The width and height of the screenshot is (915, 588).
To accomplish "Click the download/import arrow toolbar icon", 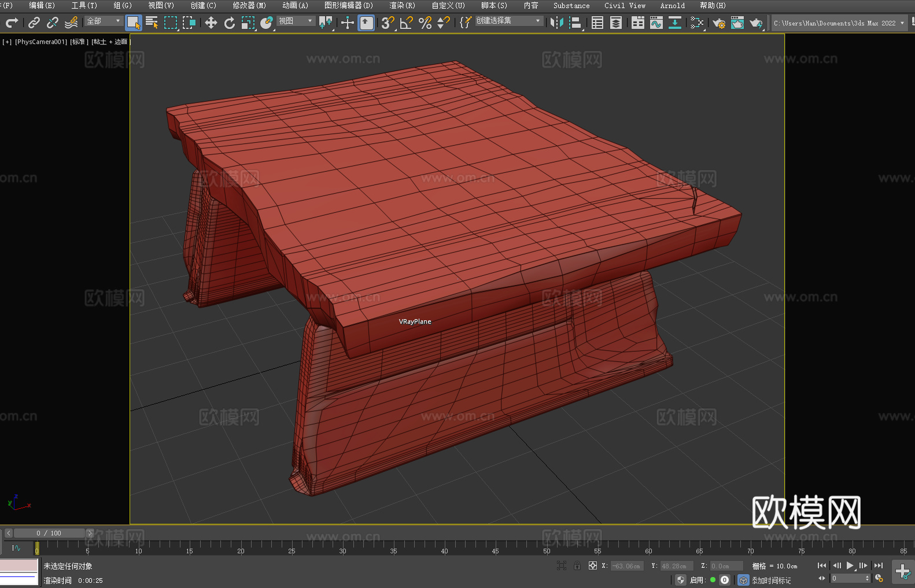I will click(675, 23).
